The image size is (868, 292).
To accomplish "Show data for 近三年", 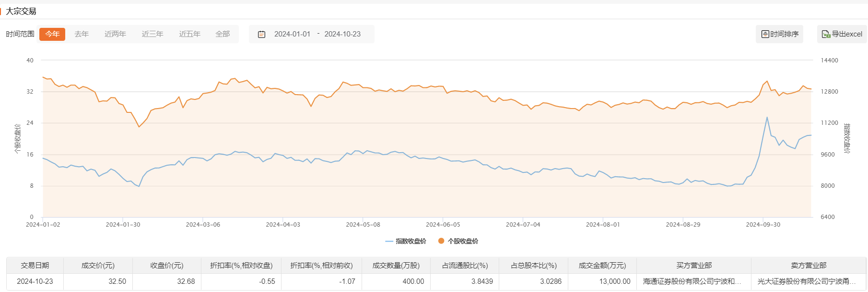I will click(x=152, y=34).
